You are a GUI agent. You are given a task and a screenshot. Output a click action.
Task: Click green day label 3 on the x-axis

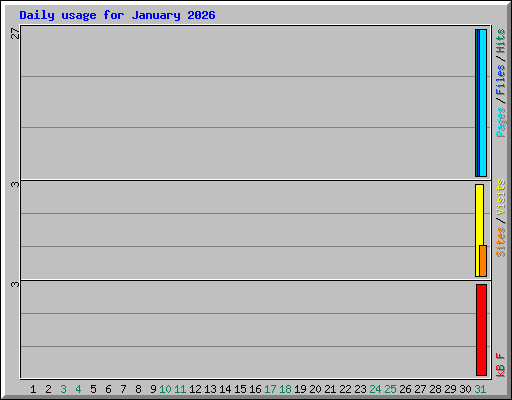tap(63, 389)
